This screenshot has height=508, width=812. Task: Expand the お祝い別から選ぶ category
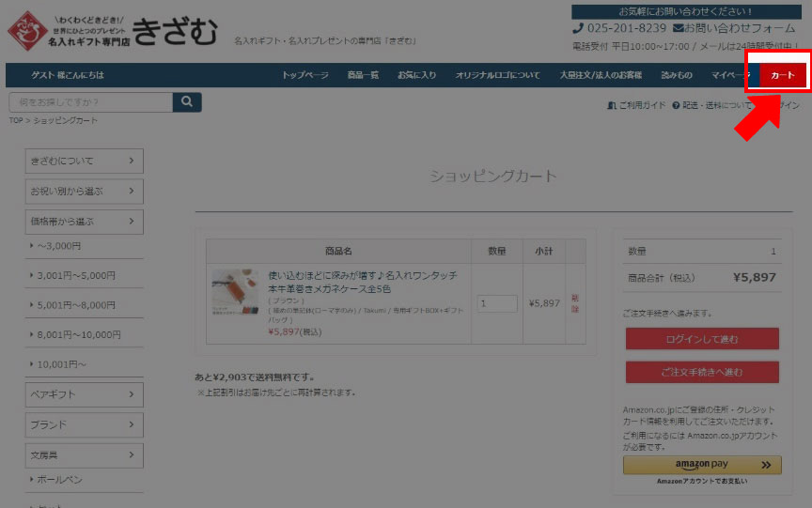[x=84, y=192]
